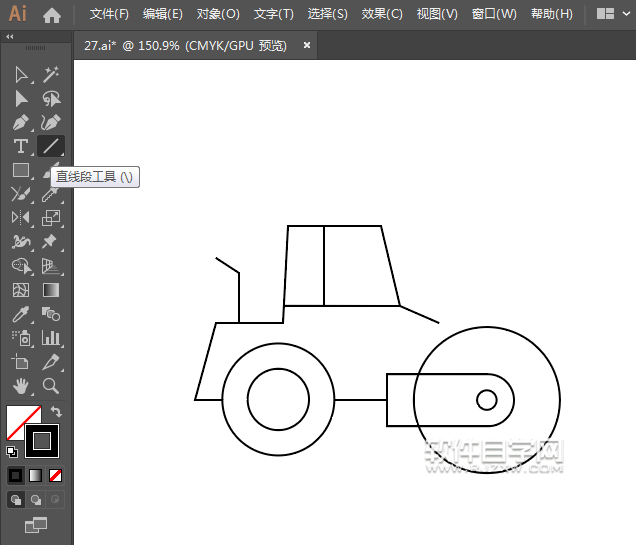Select the Eyedropper tool
Viewport: 636px width, 545px height.
[21, 314]
